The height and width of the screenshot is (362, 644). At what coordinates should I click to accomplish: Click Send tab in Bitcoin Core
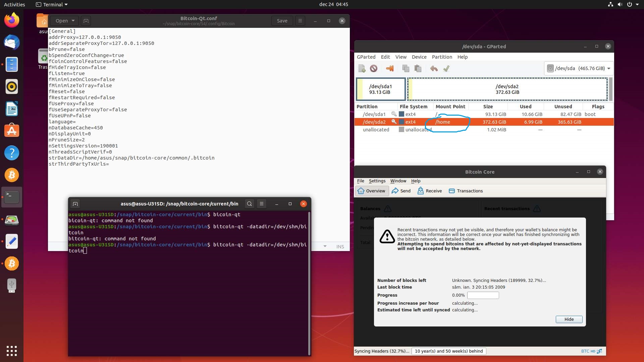click(401, 191)
